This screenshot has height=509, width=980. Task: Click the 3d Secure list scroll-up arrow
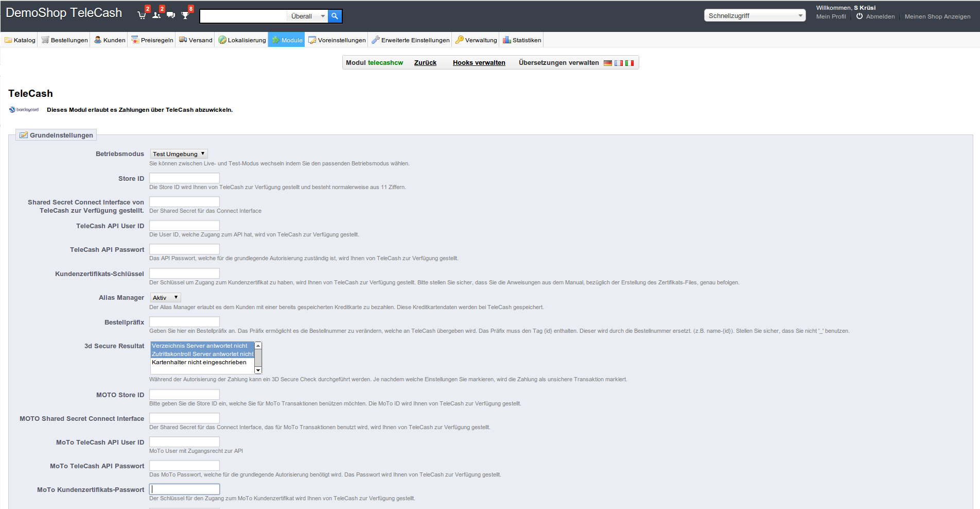pyautogui.click(x=258, y=345)
